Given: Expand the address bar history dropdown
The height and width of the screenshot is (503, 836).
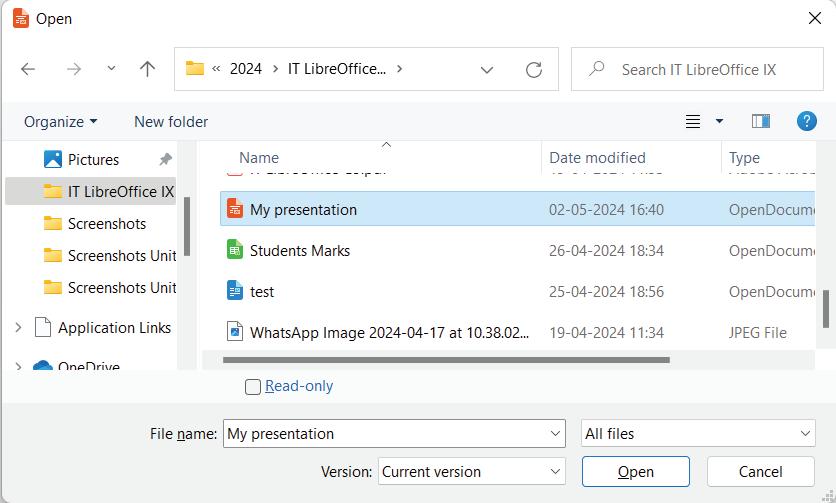Looking at the screenshot, I should pyautogui.click(x=487, y=70).
